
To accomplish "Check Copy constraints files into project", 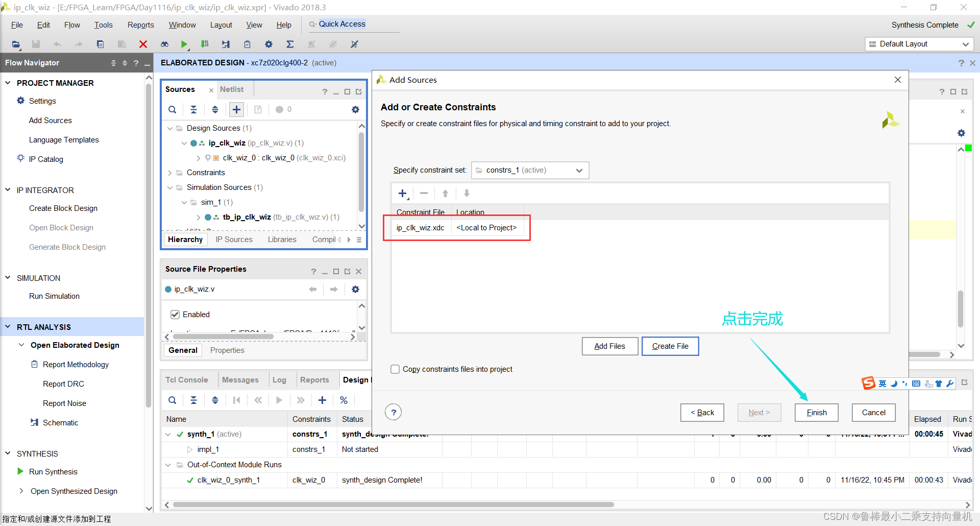I will (395, 369).
